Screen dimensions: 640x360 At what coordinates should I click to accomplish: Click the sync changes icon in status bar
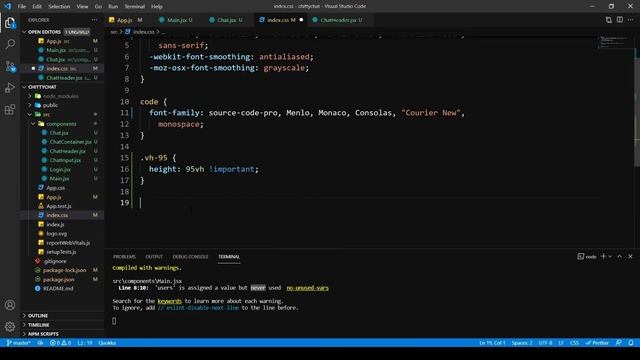[x=40, y=343]
